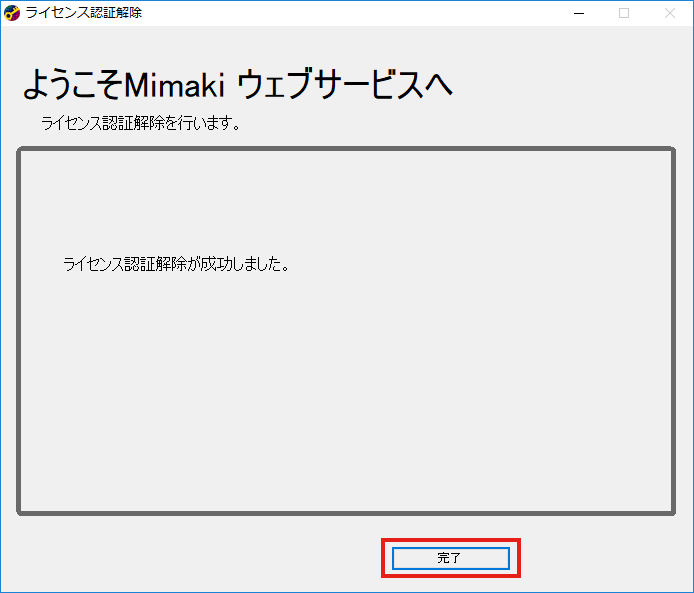Click the window title text ライセンス認証解除

pyautogui.click(x=83, y=13)
